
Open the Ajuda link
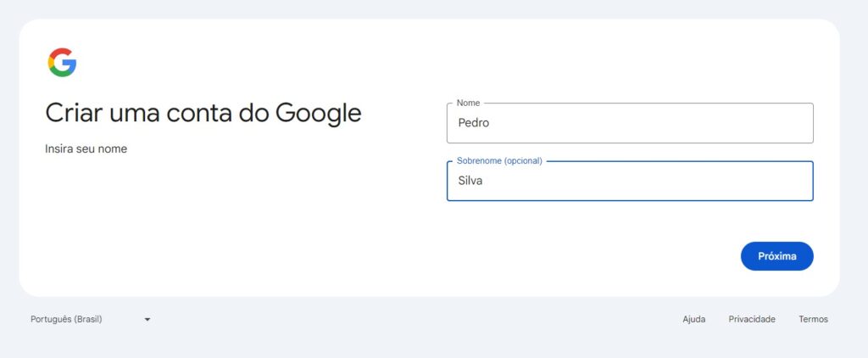point(693,319)
